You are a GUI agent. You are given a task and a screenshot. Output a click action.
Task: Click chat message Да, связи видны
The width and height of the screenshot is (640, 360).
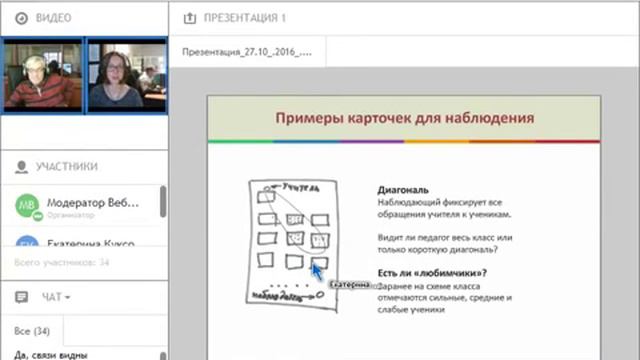[x=51, y=355]
